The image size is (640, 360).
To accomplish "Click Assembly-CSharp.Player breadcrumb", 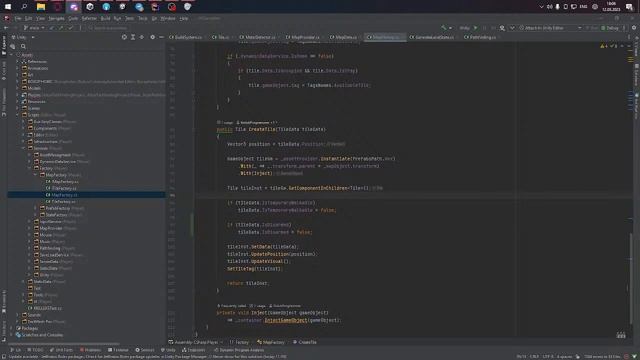I will coord(193,342).
